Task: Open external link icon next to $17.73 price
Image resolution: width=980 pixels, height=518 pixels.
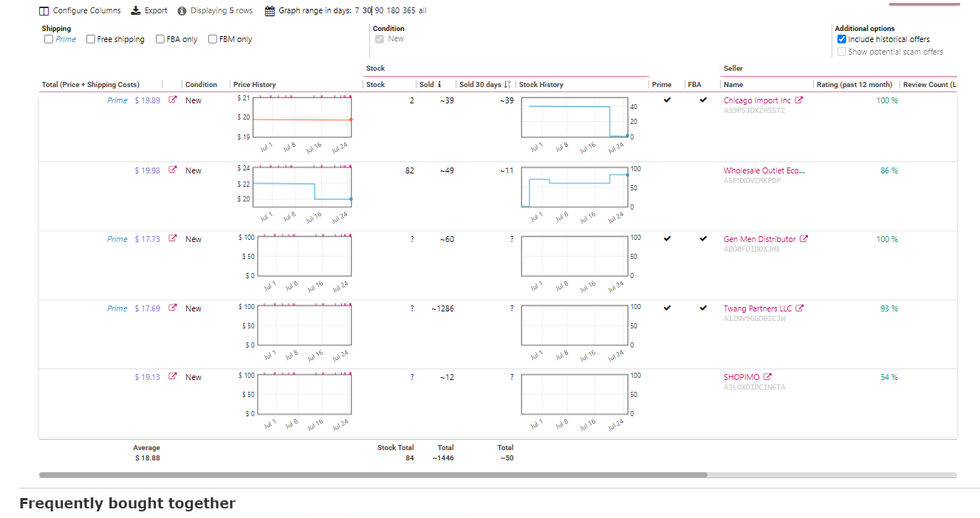Action: tap(173, 239)
